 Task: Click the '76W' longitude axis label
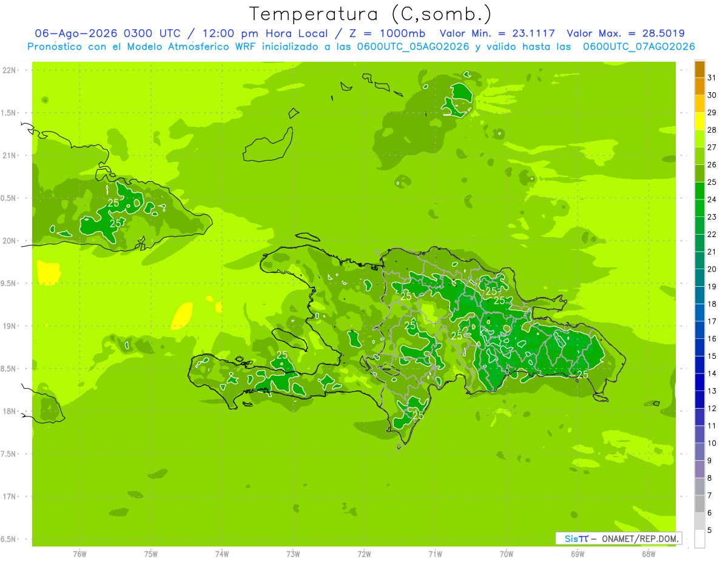(79, 554)
